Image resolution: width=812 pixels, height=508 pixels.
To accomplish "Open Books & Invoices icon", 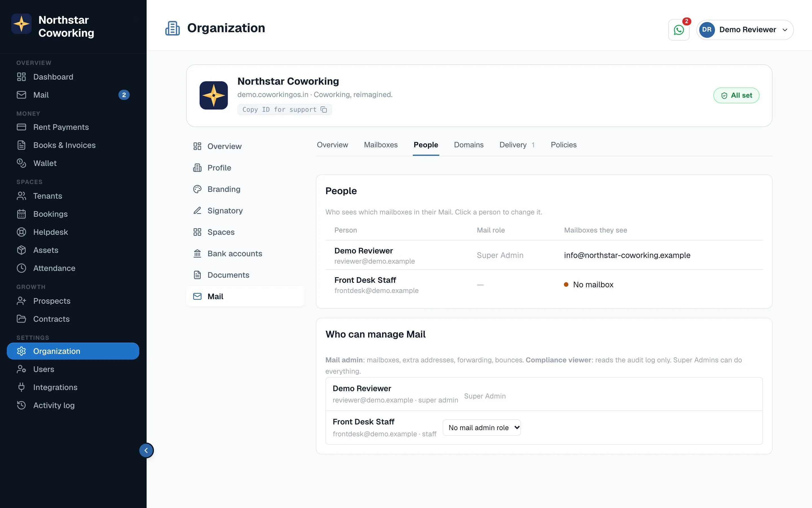I will point(21,145).
